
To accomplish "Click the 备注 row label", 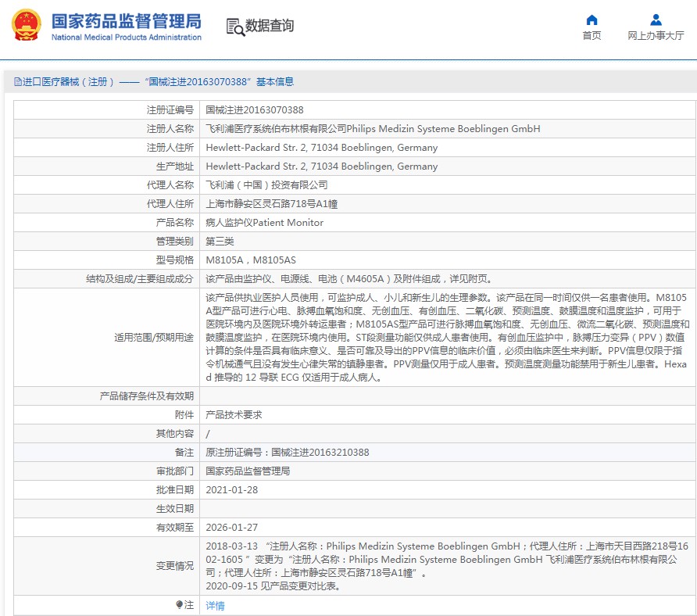I will coord(184,453).
